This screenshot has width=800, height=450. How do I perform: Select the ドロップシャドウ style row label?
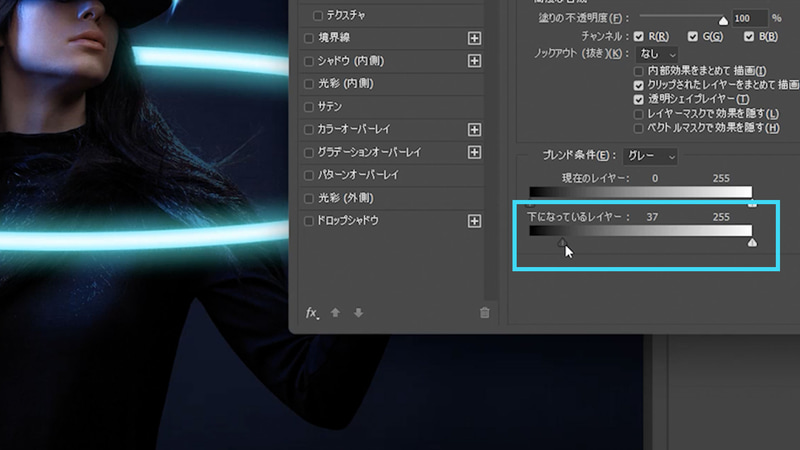pos(348,220)
